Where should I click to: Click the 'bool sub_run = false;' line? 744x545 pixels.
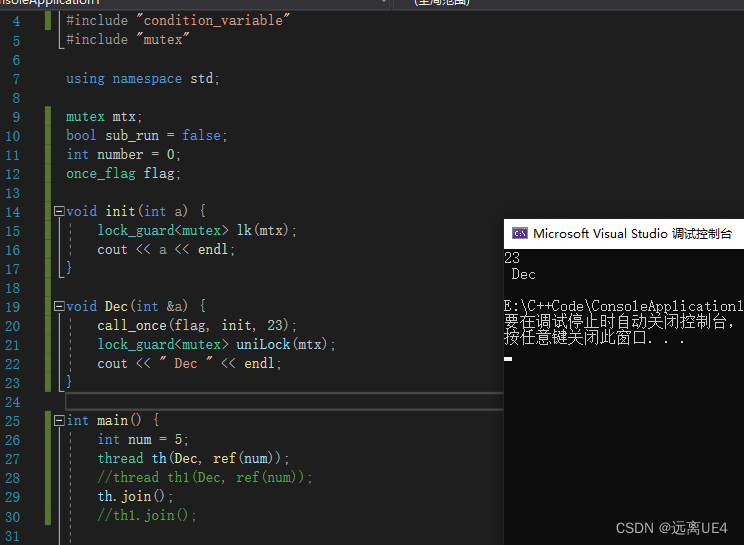(147, 136)
